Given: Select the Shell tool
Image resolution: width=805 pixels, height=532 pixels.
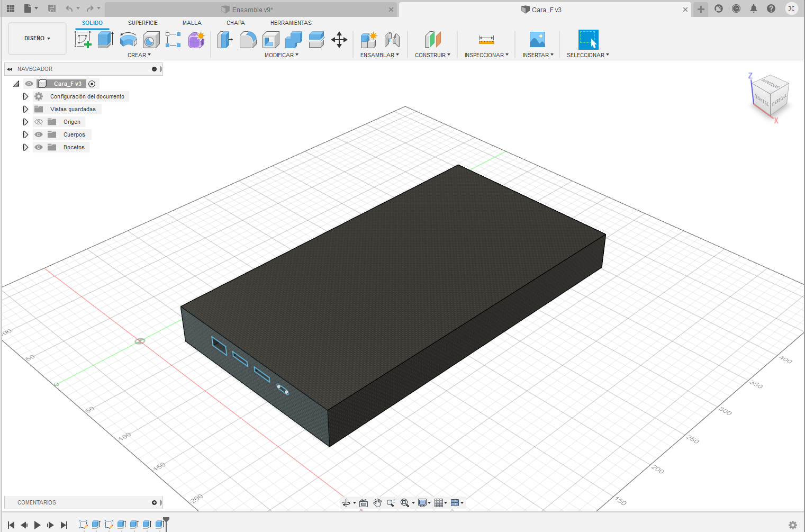Looking at the screenshot, I should [270, 40].
